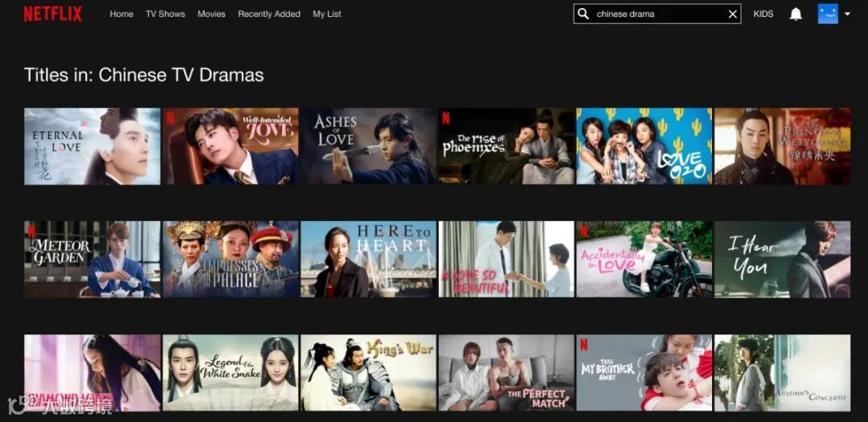Open the notifications bell
This screenshot has width=868, height=422.
click(x=796, y=14)
